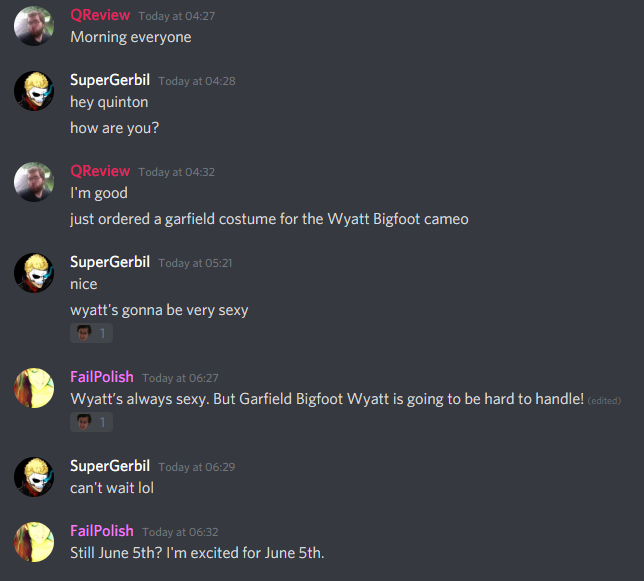Click SuperGerbil's avatar at the 05:21 message

[34, 273]
